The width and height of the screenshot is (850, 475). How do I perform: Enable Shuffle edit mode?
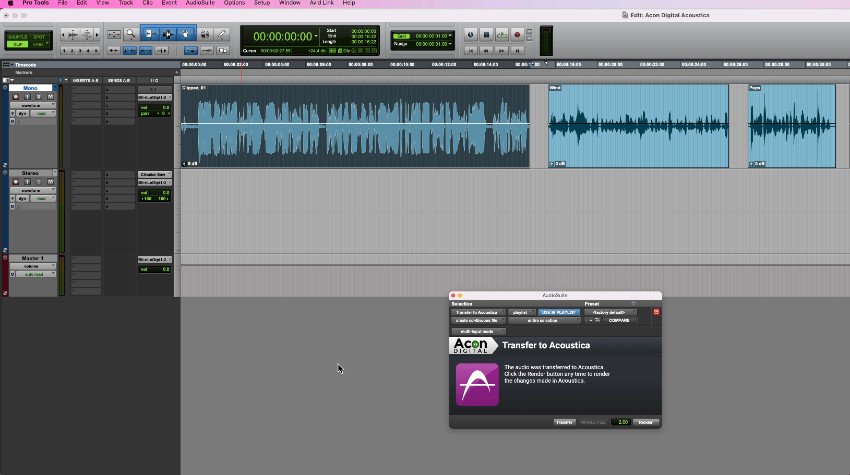click(x=17, y=37)
